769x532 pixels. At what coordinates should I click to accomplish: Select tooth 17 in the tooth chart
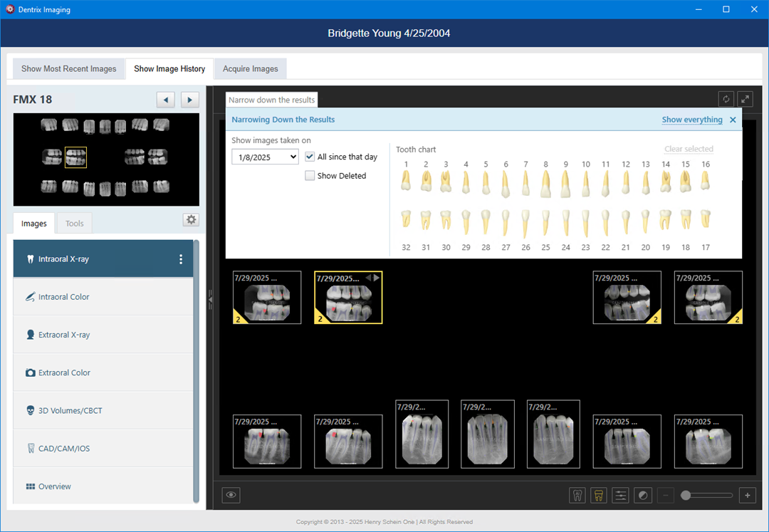point(705,219)
